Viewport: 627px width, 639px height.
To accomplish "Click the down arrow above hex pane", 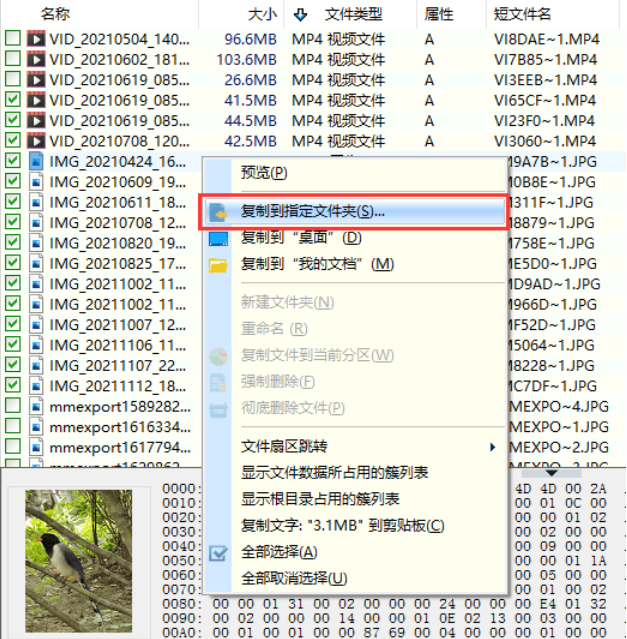I will (x=552, y=473).
